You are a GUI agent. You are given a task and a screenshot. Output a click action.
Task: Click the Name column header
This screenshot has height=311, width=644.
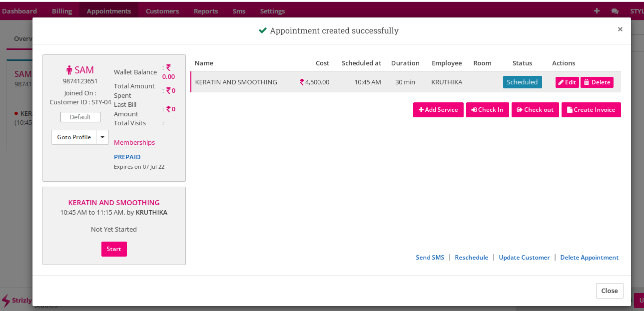[x=204, y=63]
